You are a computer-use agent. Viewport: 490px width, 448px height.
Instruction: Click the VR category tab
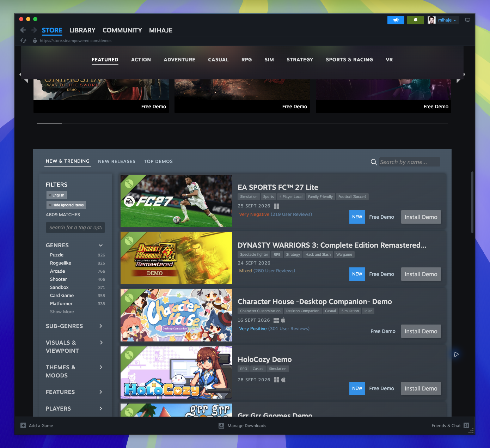389,60
